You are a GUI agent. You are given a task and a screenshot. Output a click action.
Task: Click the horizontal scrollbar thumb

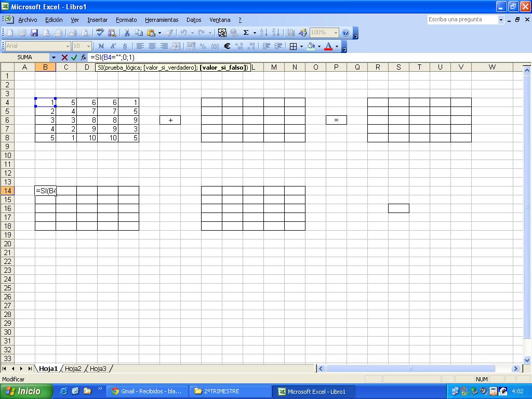(x=410, y=368)
